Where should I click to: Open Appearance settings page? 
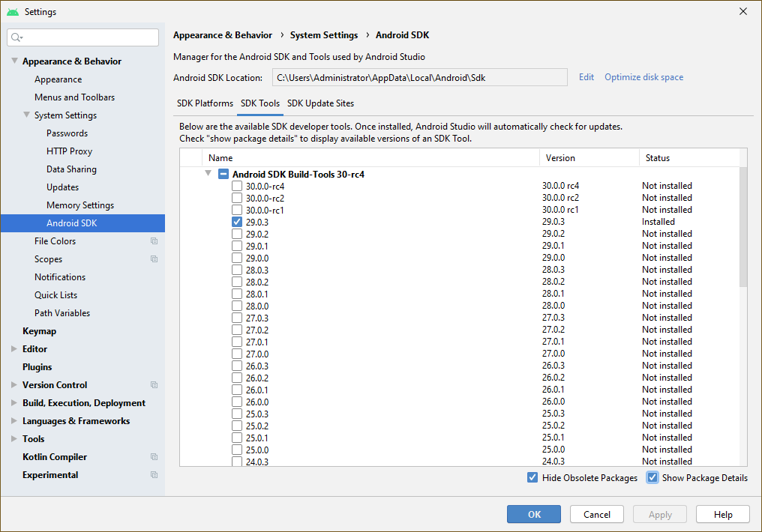[58, 79]
